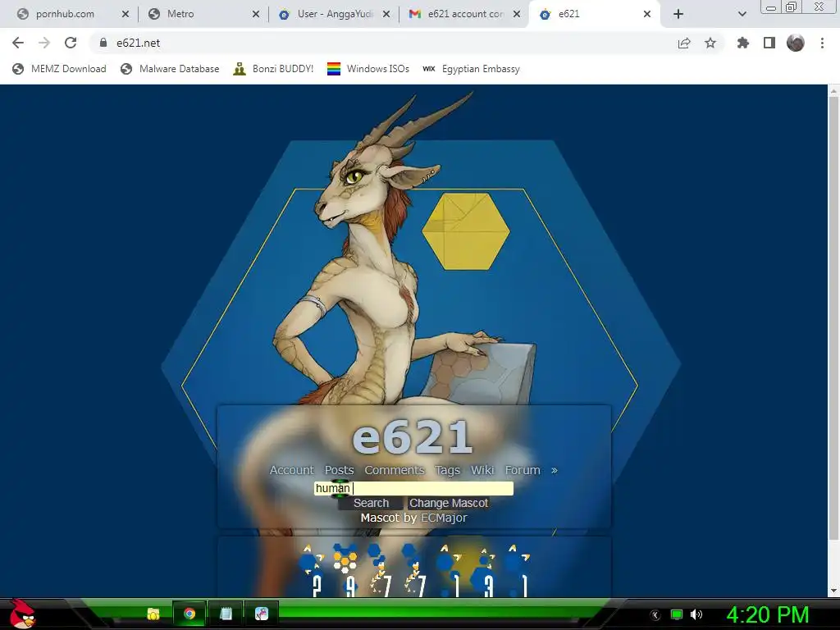This screenshot has width=840, height=630.
Task: Open the volume speaker tray icon
Action: 696,614
